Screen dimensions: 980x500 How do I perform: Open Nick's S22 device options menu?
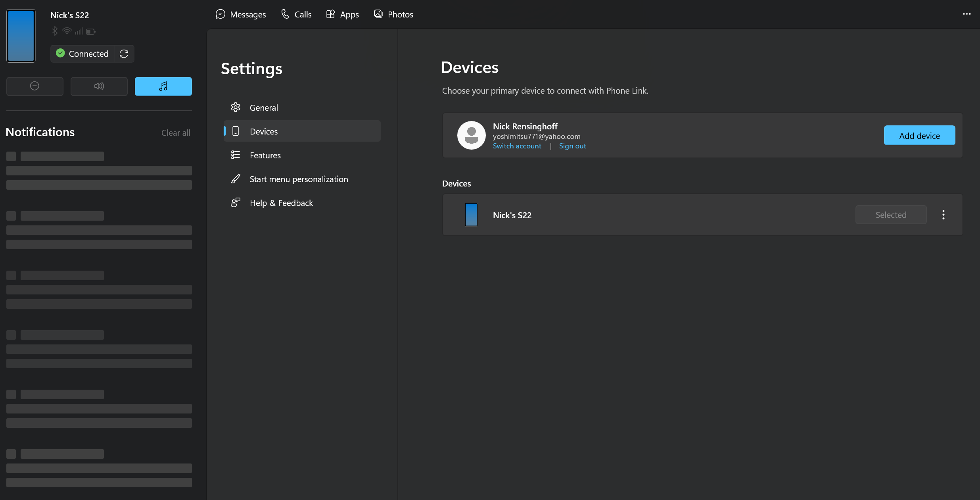click(944, 215)
